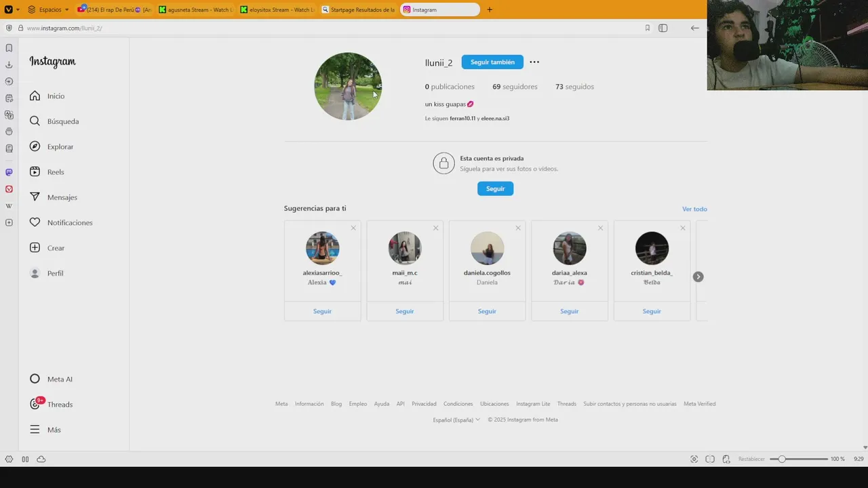Click llunii_2 profile picture
Screen dimensions: 868x488
coord(348,87)
